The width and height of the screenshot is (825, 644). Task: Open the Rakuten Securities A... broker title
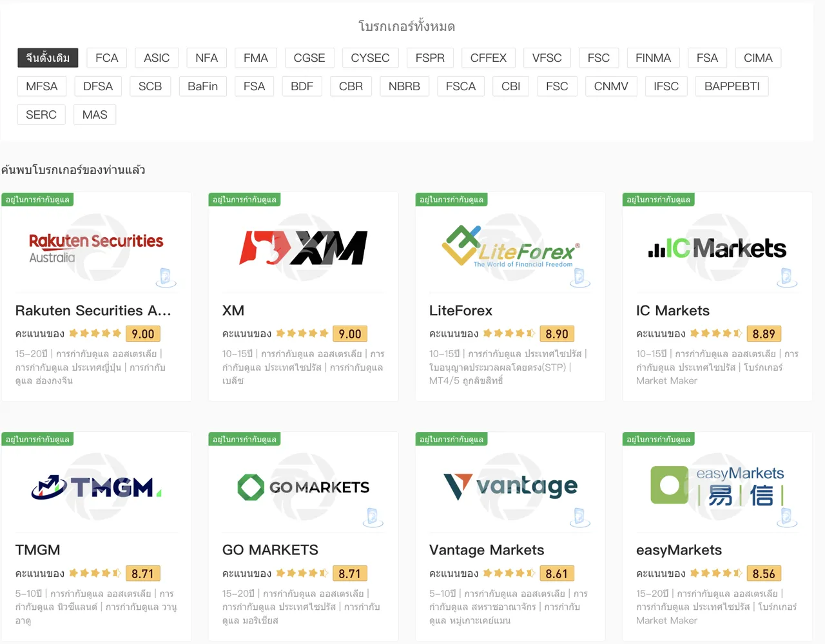click(x=93, y=311)
